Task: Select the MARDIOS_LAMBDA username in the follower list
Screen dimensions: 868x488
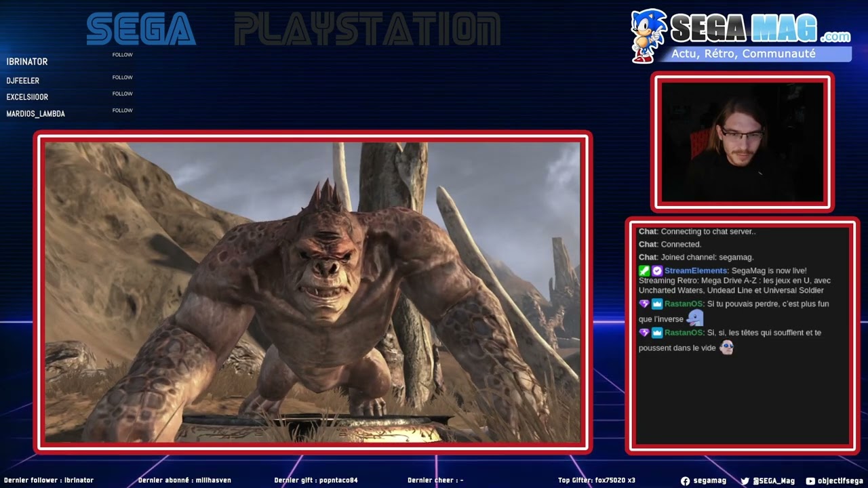Action: [36, 114]
